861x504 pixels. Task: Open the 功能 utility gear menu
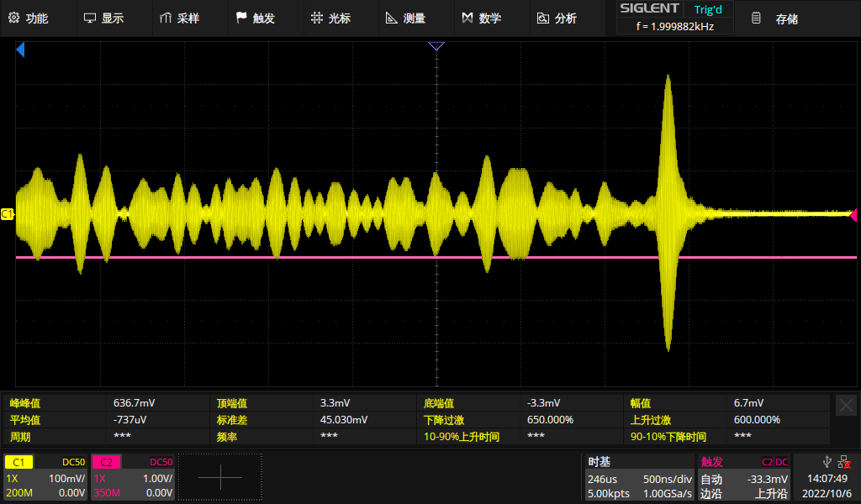tap(28, 18)
